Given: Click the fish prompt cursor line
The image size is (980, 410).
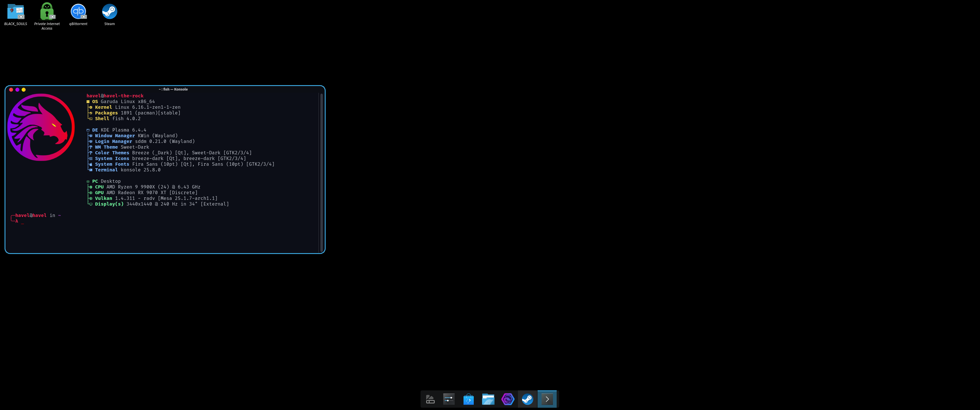Looking at the screenshot, I should click(23, 221).
